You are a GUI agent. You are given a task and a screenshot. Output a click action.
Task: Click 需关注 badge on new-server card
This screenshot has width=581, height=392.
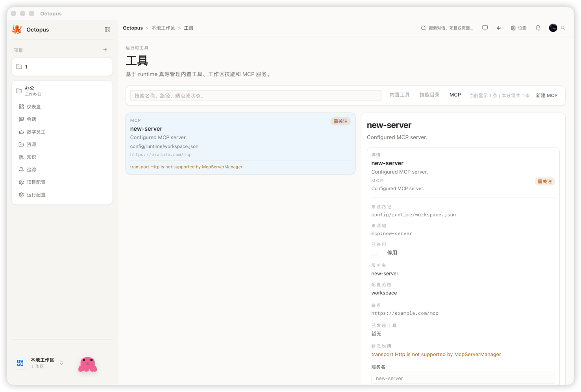pos(340,121)
